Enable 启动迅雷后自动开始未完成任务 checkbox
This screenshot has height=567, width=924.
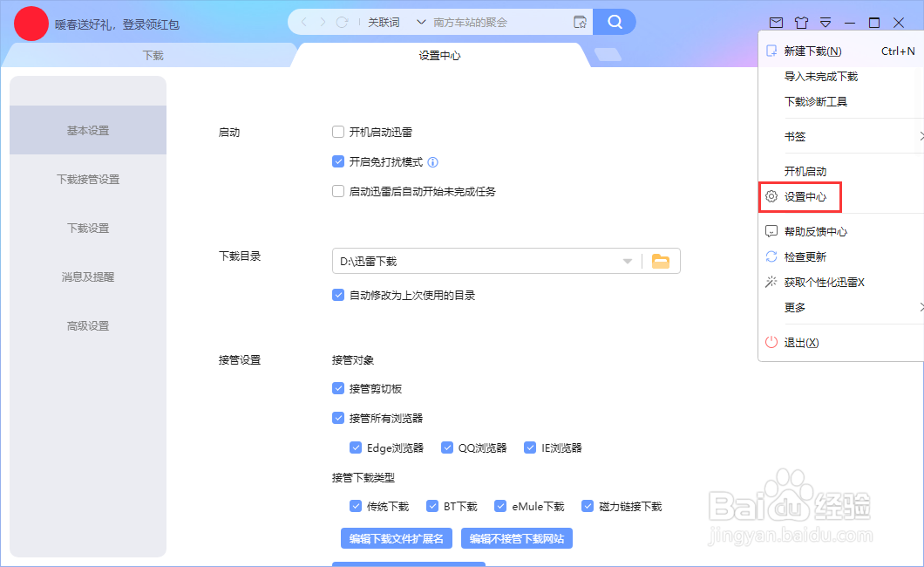click(338, 191)
